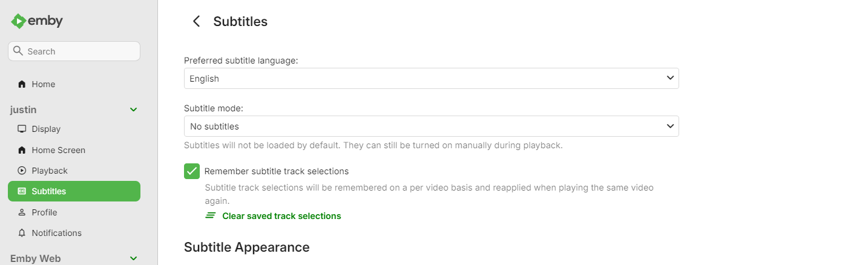Uncheck Remember subtitle track selections checkbox
Screen dimensions: 868x265
tap(192, 171)
